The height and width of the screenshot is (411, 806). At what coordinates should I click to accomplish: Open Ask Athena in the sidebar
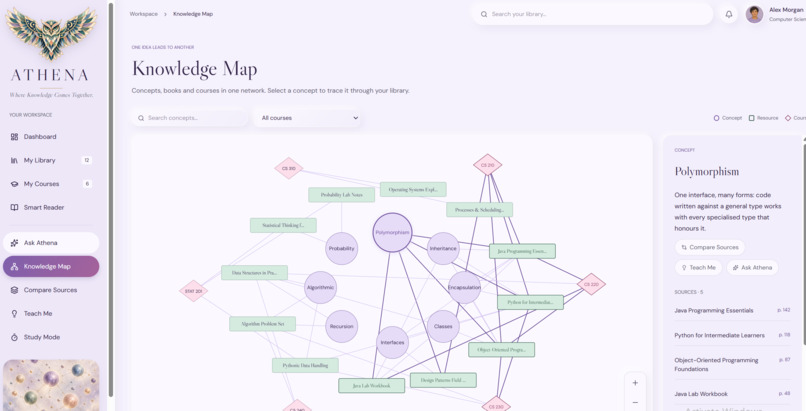click(x=51, y=242)
